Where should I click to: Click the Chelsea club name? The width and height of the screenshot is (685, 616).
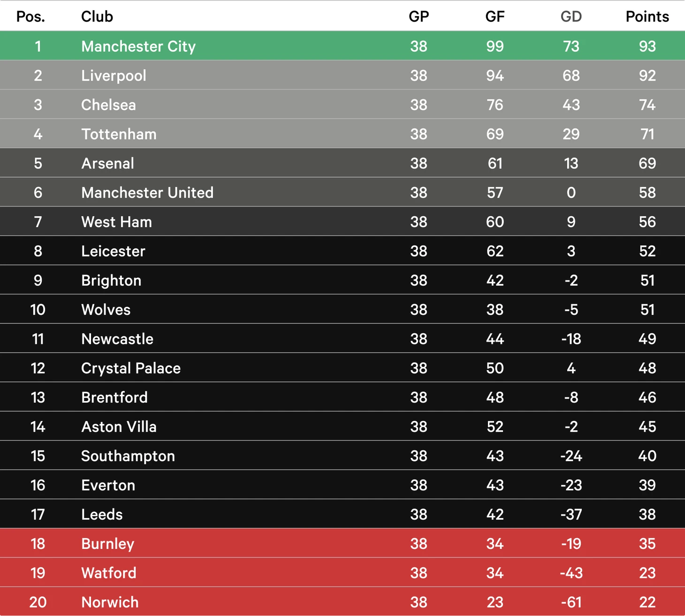click(108, 105)
